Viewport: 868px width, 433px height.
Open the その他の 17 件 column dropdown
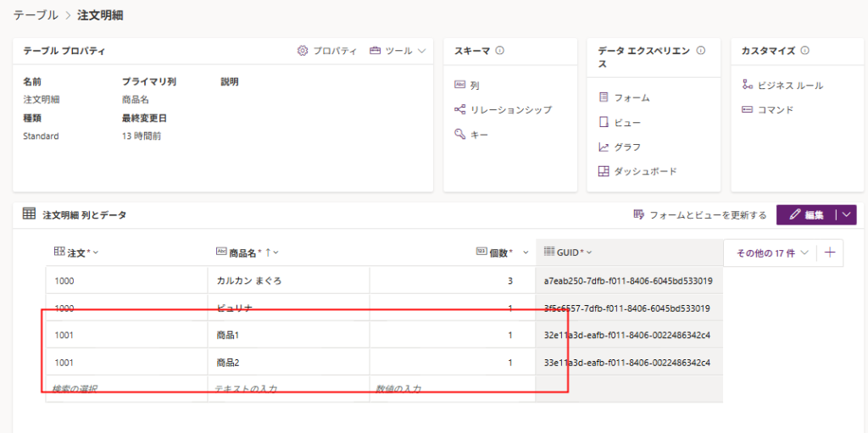770,253
